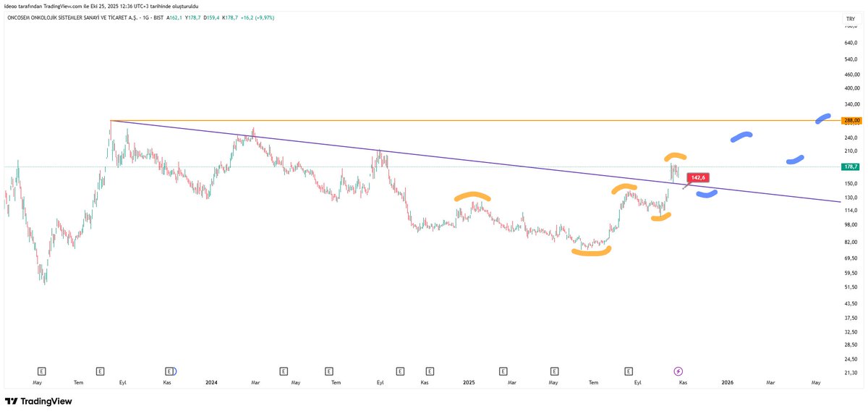Viewport: 868px width, 414px height.
Task: Click the 2024 year label on time axis
Action: (x=212, y=381)
